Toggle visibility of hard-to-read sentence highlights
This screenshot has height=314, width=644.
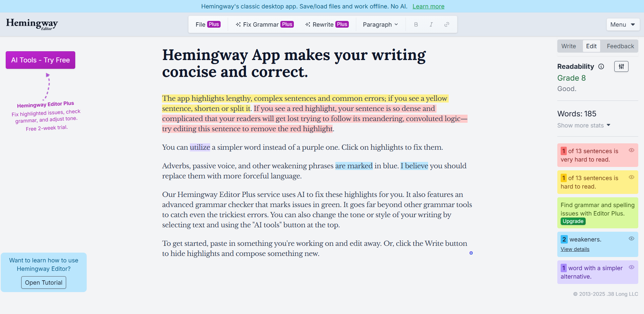(632, 177)
